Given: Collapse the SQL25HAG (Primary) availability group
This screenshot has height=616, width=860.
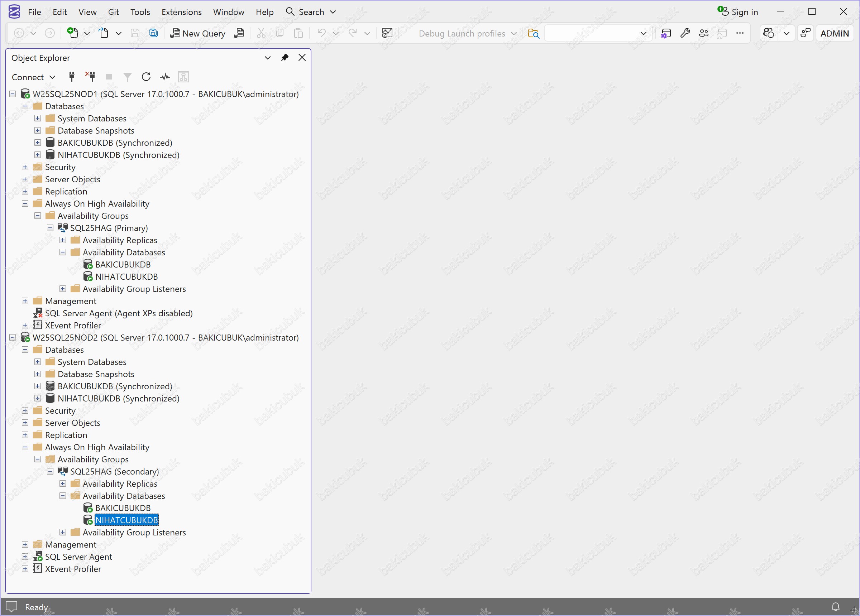Looking at the screenshot, I should [50, 228].
